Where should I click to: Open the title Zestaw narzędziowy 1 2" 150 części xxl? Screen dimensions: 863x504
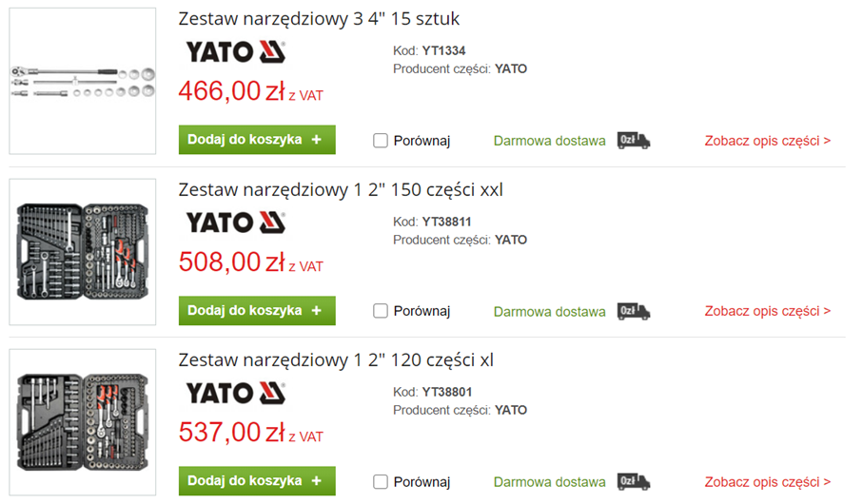point(341,190)
